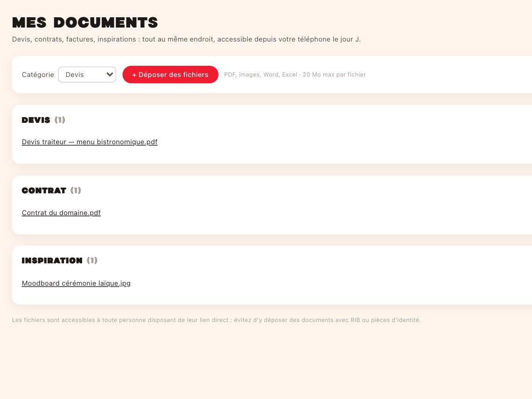Viewport: 532px width, 399px height.
Task: Click the Mes Documents page heading
Action: pyautogui.click(x=85, y=23)
